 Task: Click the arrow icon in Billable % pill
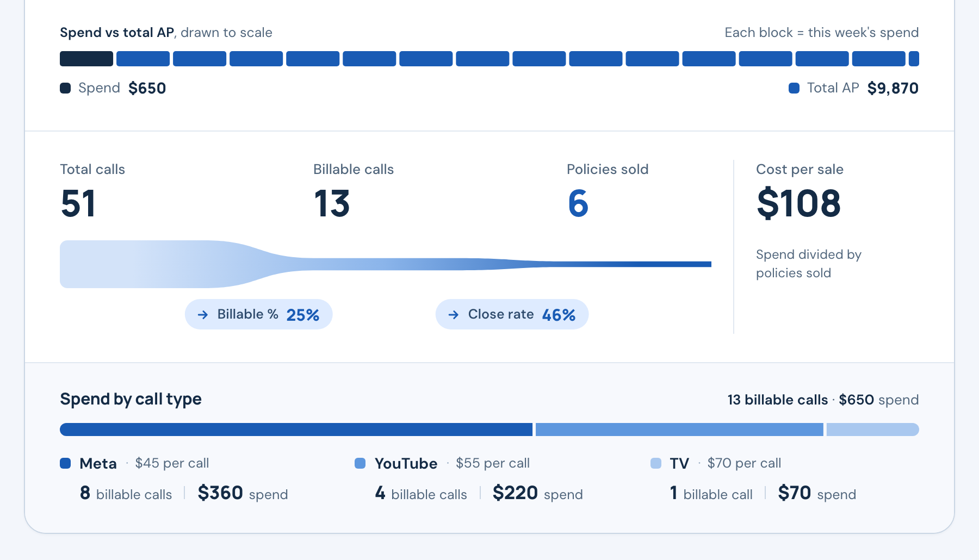point(203,315)
